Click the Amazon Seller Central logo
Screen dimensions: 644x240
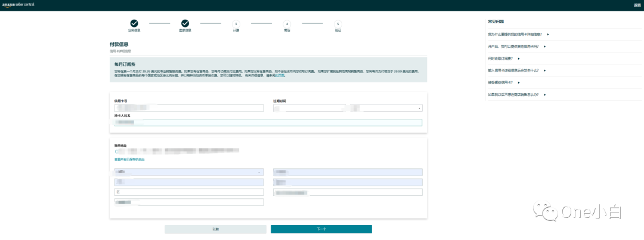pyautogui.click(x=19, y=5)
